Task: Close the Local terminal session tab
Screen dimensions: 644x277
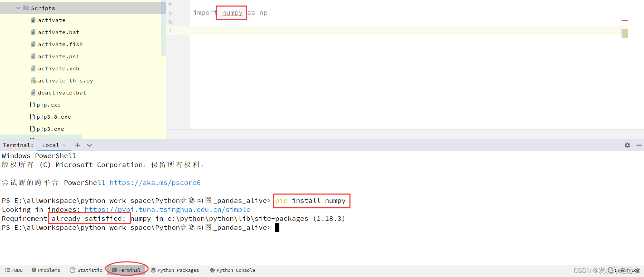Action: pyautogui.click(x=64, y=145)
